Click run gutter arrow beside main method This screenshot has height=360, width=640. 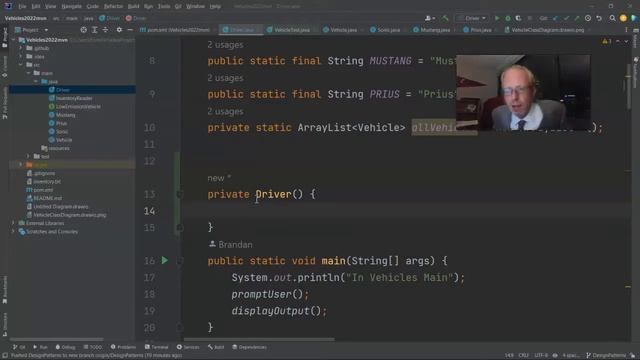click(164, 260)
